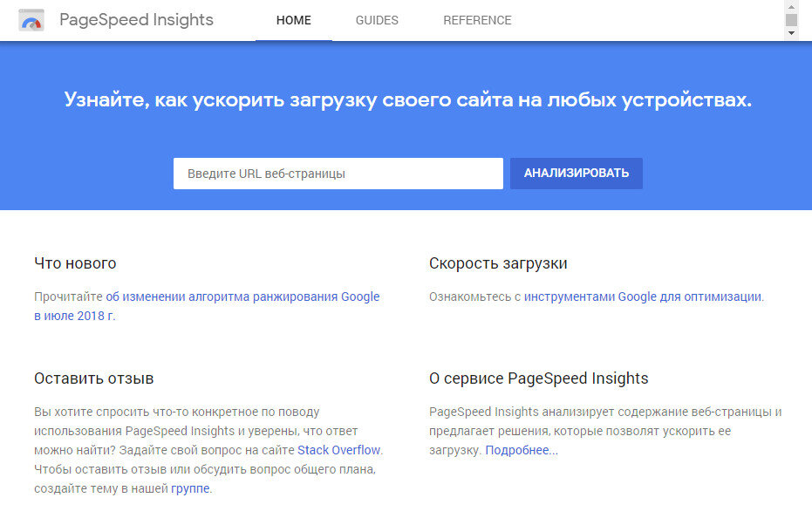Screen dimensions: 812x525
Task: Grab the vertical scrollbar thumb
Action: 791,20
